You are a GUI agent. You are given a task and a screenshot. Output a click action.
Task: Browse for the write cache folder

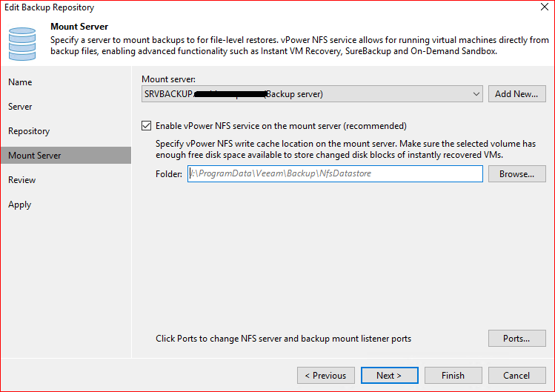coord(516,174)
